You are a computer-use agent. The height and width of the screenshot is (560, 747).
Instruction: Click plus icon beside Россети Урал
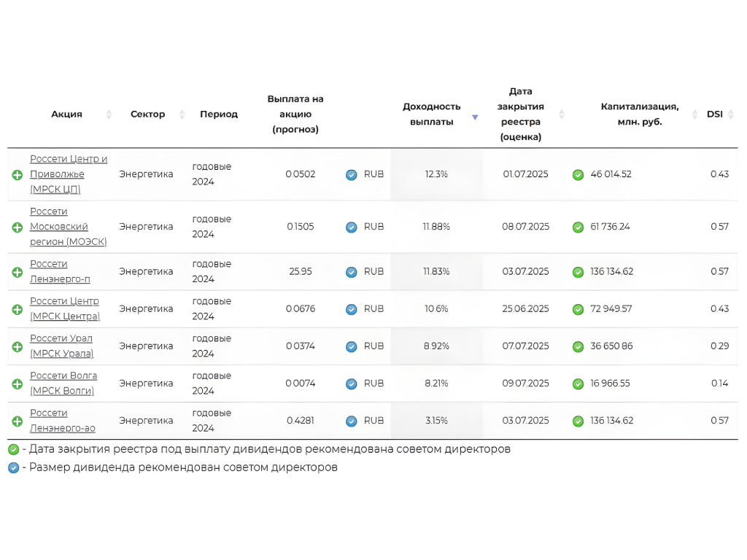click(x=17, y=347)
